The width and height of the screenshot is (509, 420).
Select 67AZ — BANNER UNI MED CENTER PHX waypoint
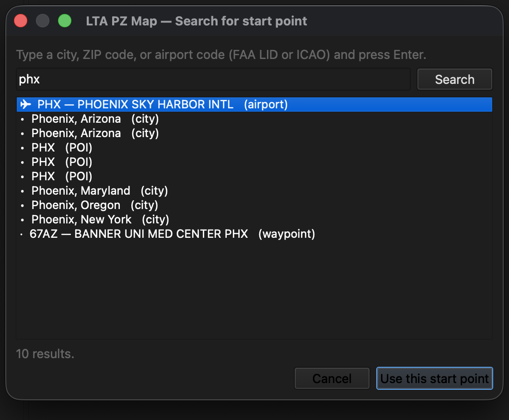click(254, 234)
